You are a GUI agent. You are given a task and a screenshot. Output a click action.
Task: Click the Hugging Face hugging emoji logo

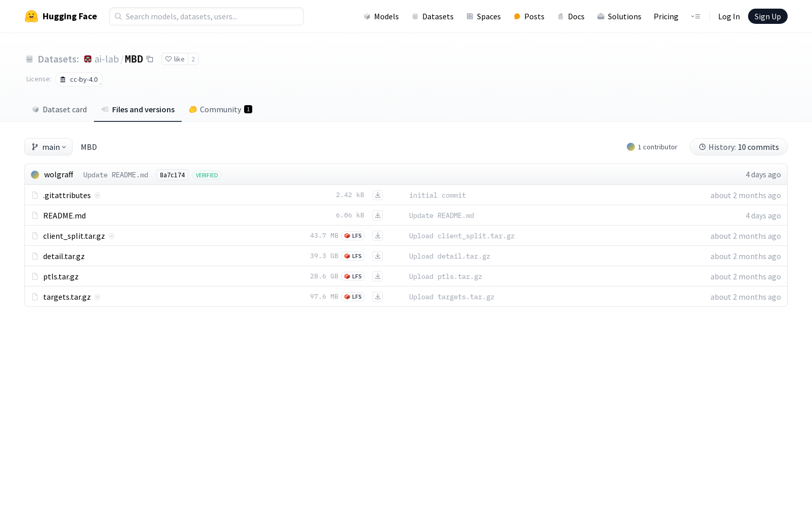(31, 16)
